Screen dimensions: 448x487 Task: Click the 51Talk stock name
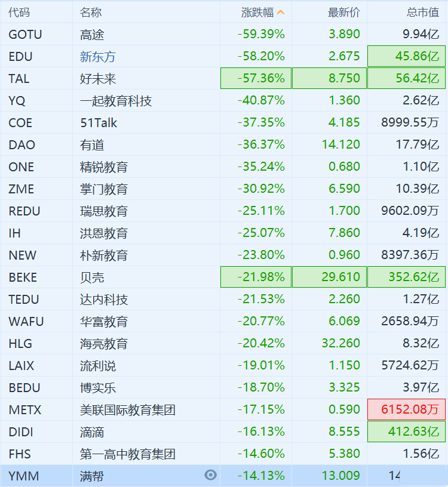click(x=99, y=123)
